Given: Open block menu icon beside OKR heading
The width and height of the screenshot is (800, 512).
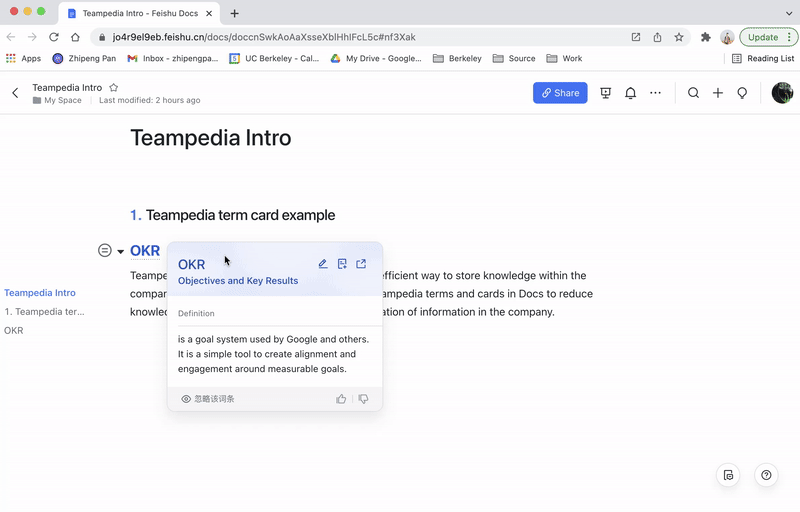Looking at the screenshot, I should [x=105, y=250].
